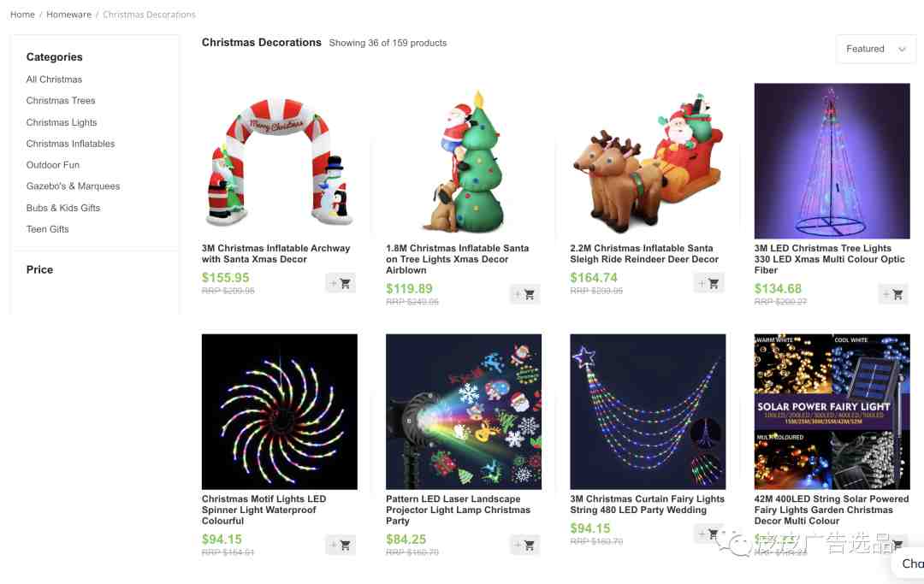924x584 pixels.
Task: Add 3M LED Christmas Tree Lights to cart
Action: (893, 294)
